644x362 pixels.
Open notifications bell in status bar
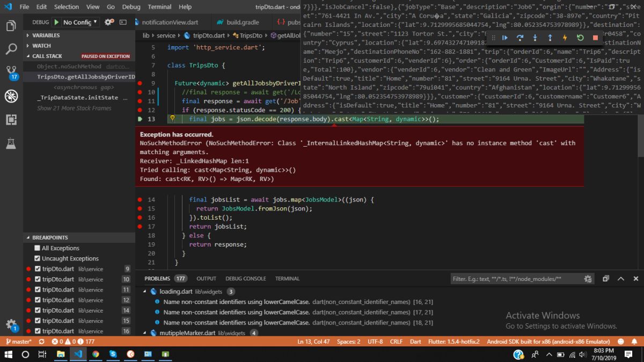click(x=635, y=342)
